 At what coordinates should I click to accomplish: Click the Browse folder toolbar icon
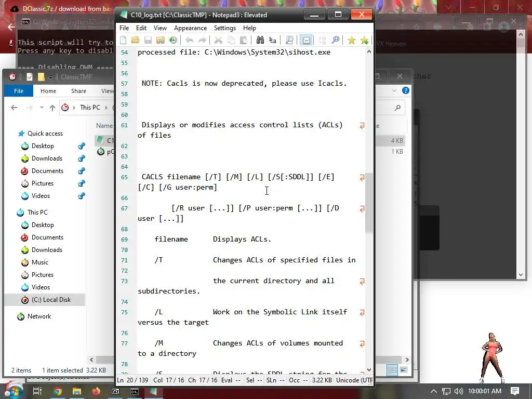pos(161,41)
